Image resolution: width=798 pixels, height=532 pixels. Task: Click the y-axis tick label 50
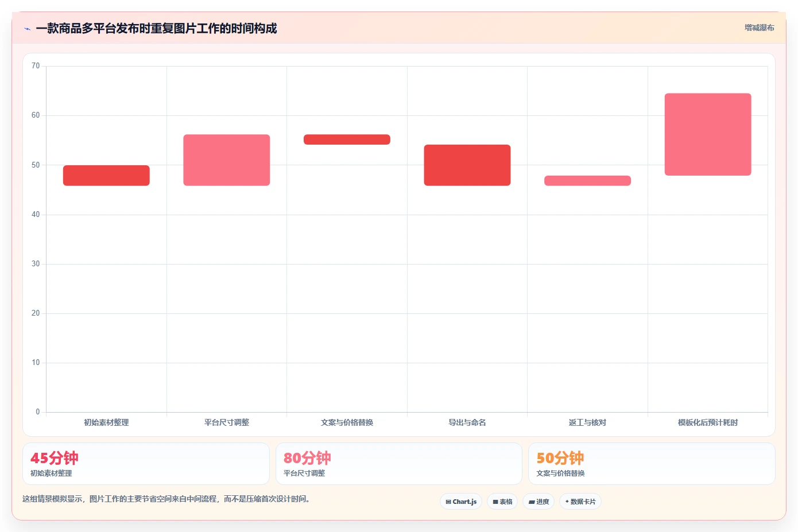(x=36, y=165)
